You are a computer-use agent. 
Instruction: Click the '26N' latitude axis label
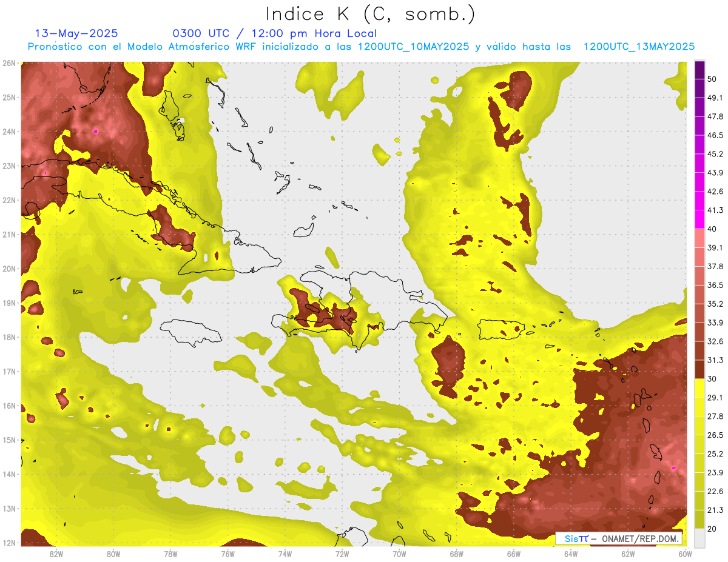(x=9, y=63)
